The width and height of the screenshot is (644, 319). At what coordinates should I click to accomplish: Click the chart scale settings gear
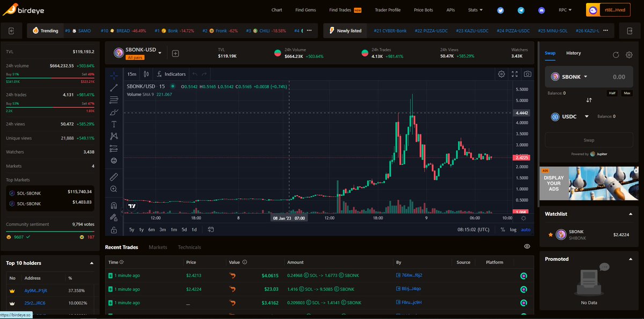(x=524, y=218)
